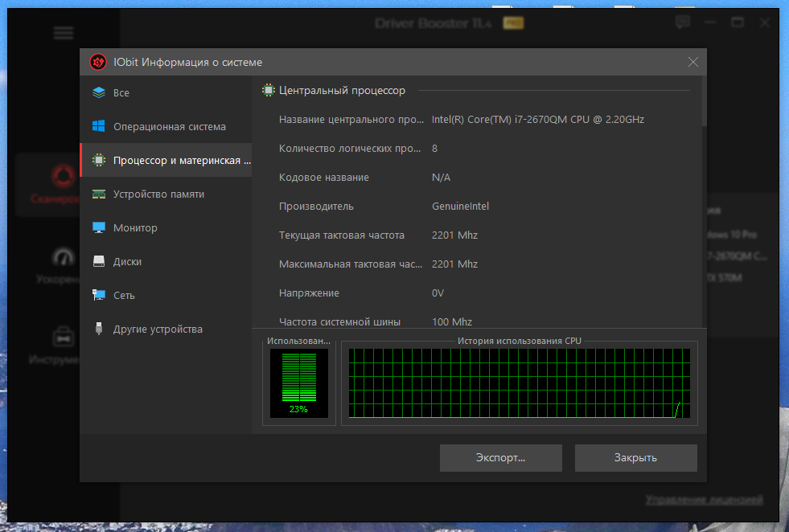
Task: Click the GenuineIntel manufacturer value
Action: 460,207
